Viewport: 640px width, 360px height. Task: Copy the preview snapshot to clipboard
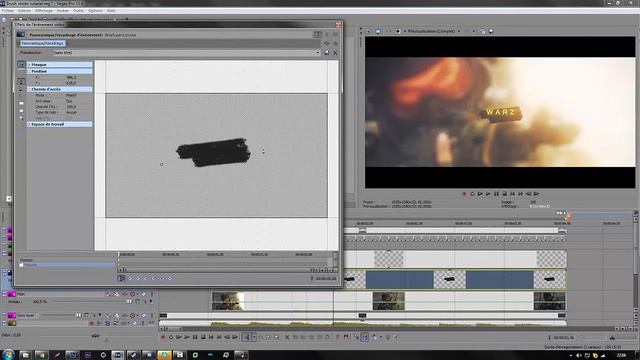click(482, 31)
